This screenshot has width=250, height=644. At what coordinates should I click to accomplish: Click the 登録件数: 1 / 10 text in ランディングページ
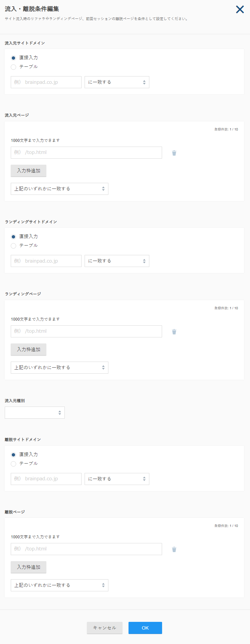pos(226,308)
